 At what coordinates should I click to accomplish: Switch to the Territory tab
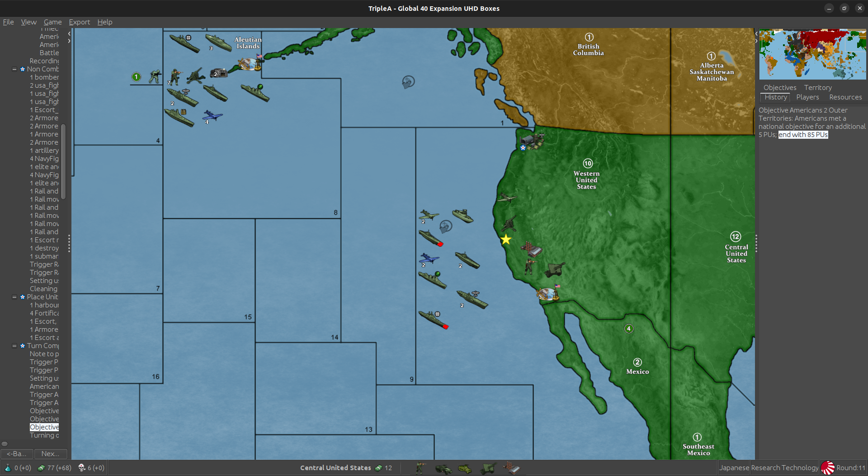pos(818,87)
